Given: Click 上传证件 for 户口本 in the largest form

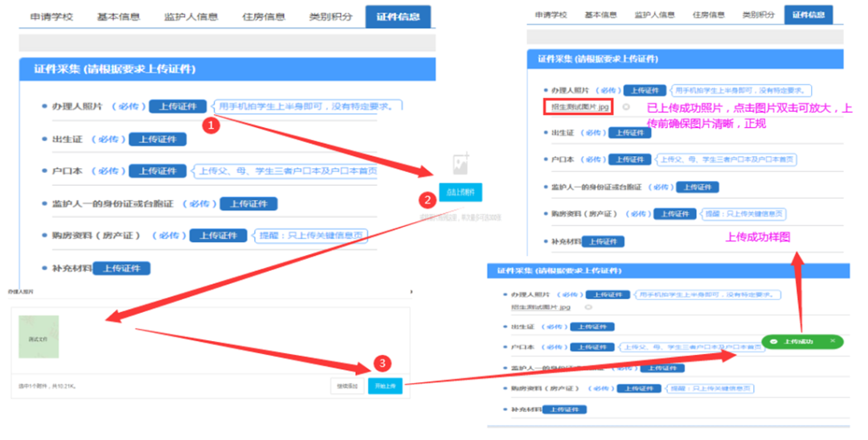Looking at the screenshot, I should pos(158,171).
